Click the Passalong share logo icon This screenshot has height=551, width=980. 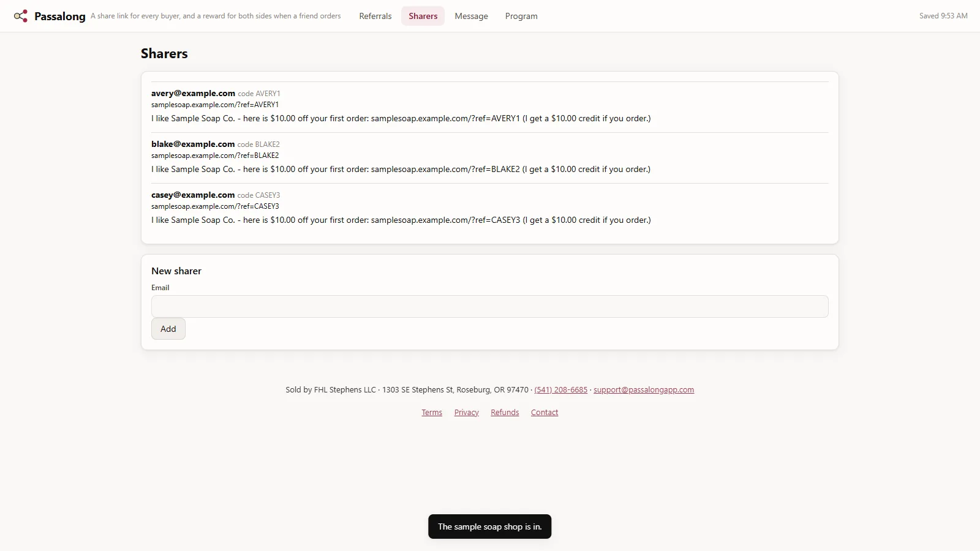[x=21, y=16]
